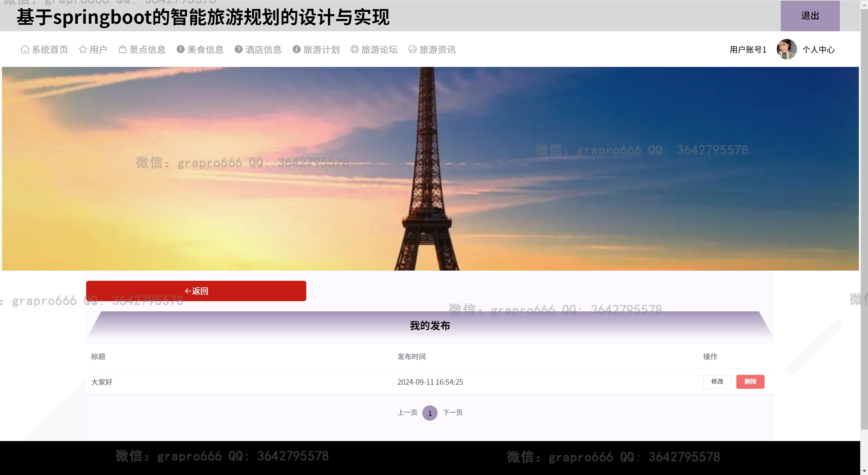Delete the 大家好 post with 删除
This screenshot has height=475, width=868.
click(750, 382)
